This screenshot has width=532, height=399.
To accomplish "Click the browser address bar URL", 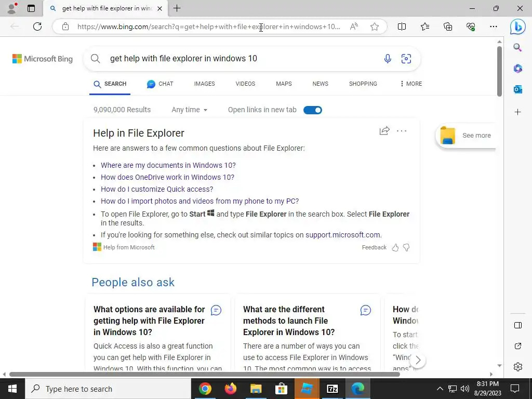I will click(x=209, y=27).
